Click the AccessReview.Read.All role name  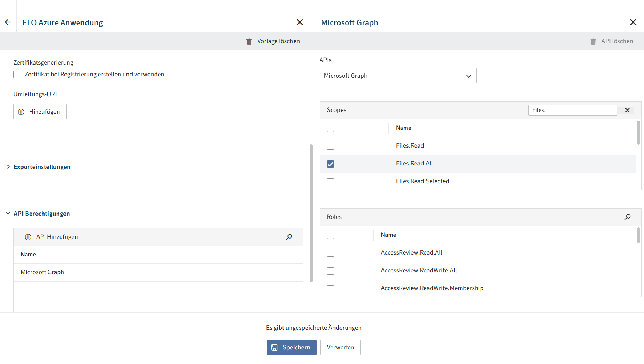[x=411, y=253]
